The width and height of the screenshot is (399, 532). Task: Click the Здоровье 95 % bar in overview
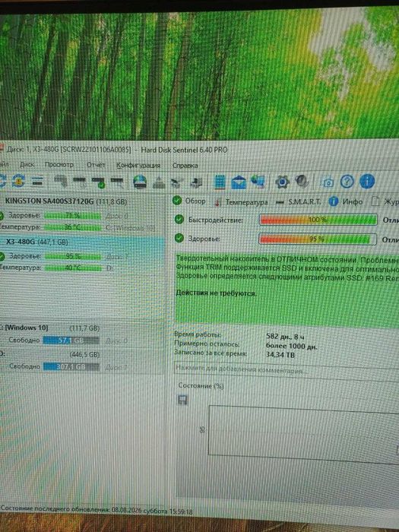pyautogui.click(x=317, y=239)
